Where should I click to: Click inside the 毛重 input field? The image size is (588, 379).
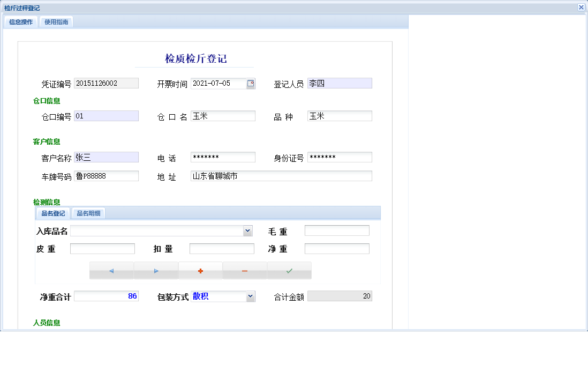337,230
